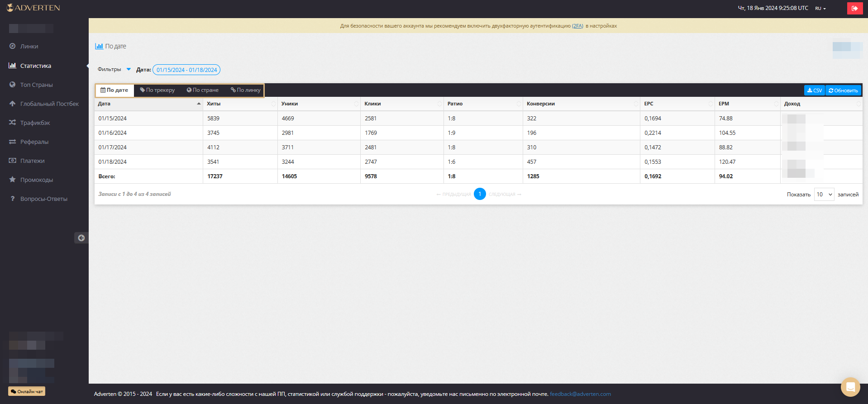The image size is (868, 404).
Task: Click date cell 01/18/2024
Action: 113,162
